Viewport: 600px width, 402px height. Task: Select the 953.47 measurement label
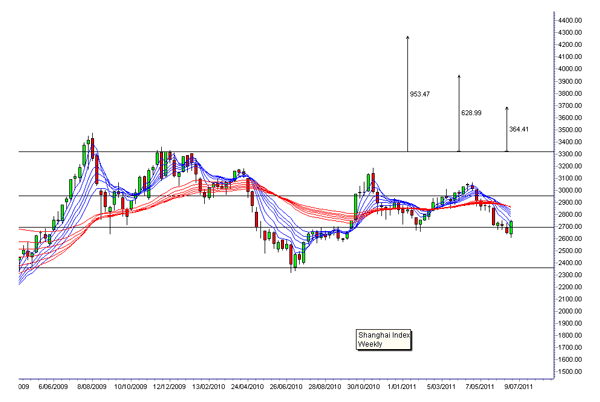coord(420,94)
